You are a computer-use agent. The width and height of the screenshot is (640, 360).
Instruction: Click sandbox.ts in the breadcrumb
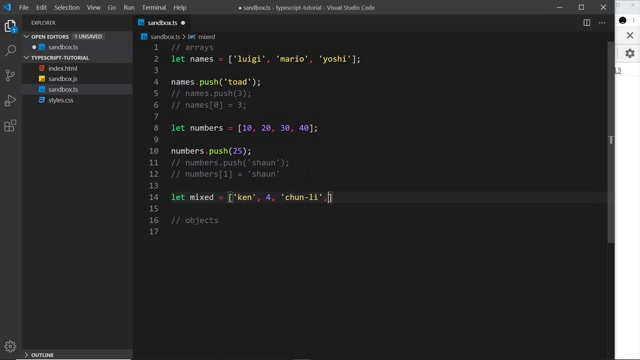coord(165,37)
